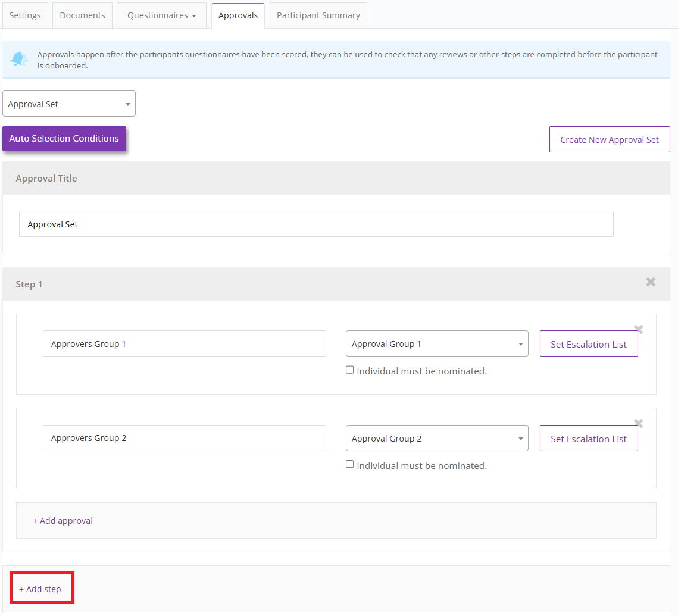Focus the Approval Title text field
The height and width of the screenshot is (616, 678).
(316, 224)
